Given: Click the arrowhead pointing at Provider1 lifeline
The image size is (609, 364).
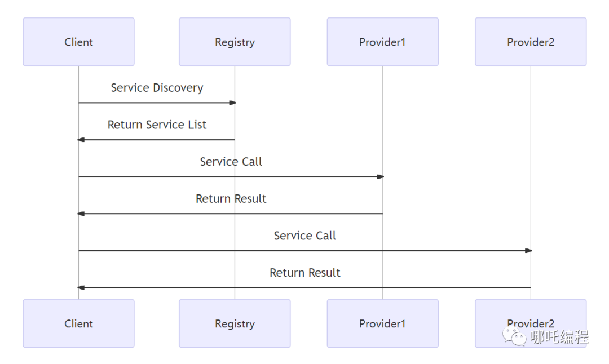Looking at the screenshot, I should tap(380, 176).
